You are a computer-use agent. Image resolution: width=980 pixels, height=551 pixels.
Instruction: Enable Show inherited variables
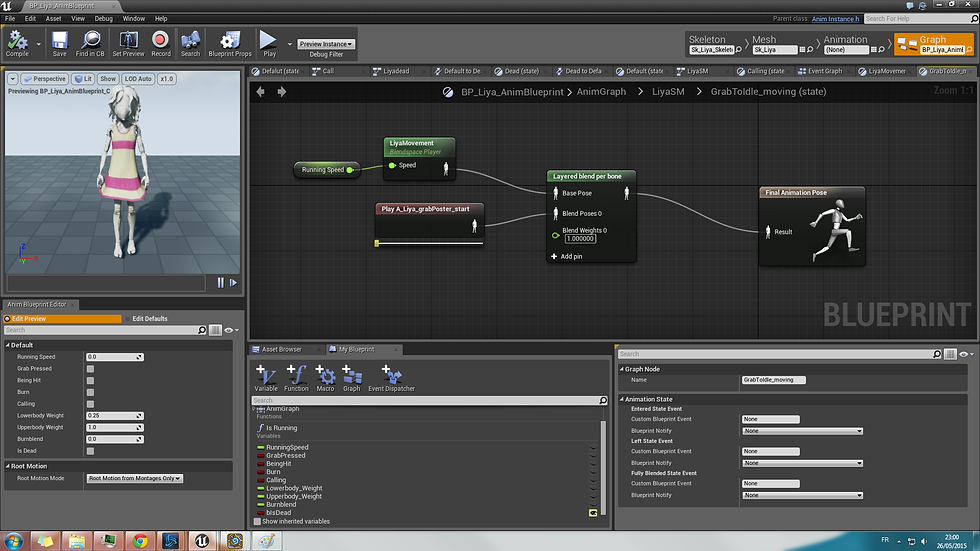258,521
